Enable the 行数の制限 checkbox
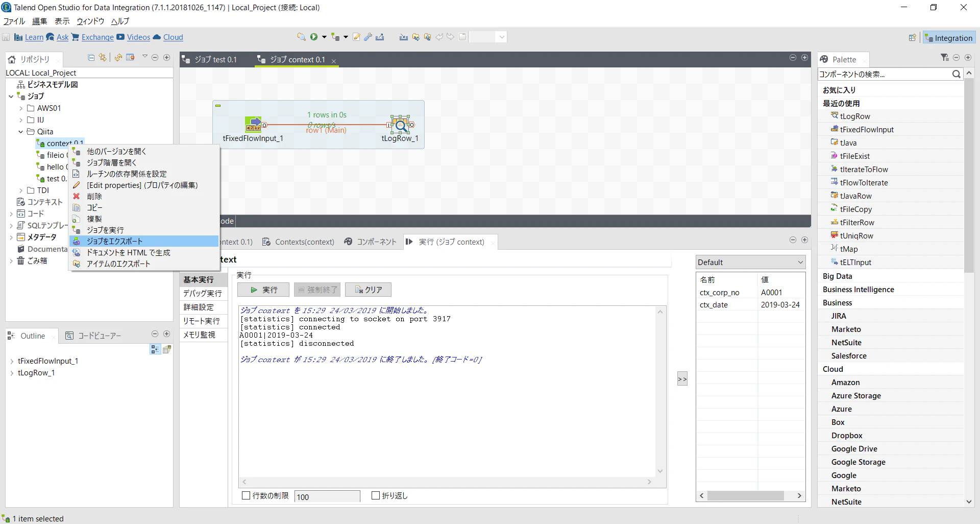The image size is (980, 524). tap(246, 495)
